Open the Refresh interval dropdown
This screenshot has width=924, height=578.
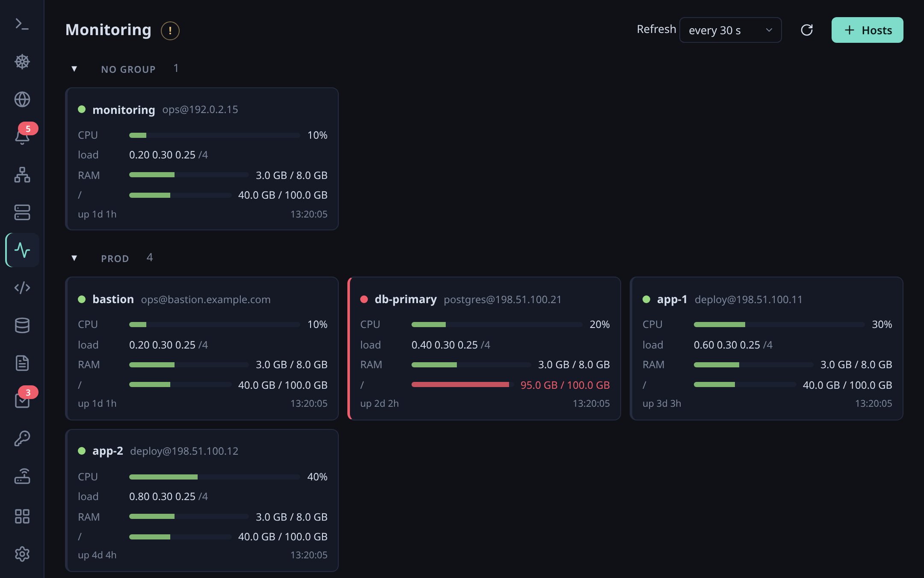(x=730, y=30)
